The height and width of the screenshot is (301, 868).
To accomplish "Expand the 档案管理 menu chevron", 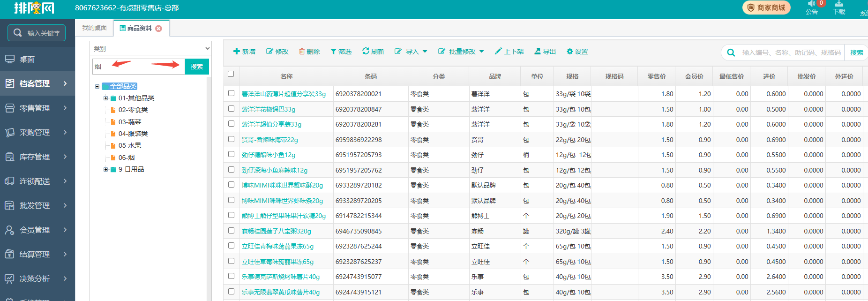I will click(x=65, y=83).
